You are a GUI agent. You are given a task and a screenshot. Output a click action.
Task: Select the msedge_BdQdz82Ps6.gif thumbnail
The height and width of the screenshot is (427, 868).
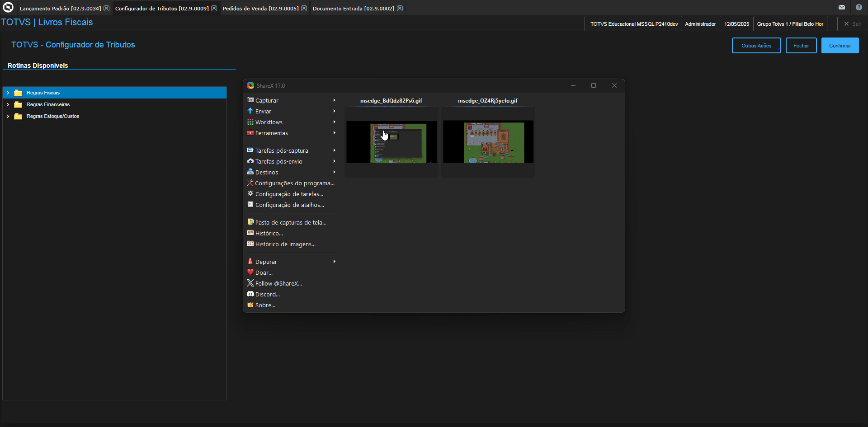coord(392,142)
